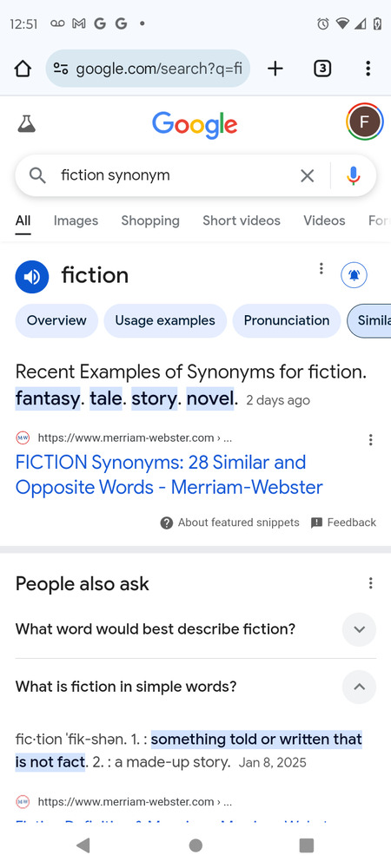Tap the fiction synonym search field
Image resolution: width=391 pixels, height=868 pixels.
pyautogui.click(x=176, y=176)
